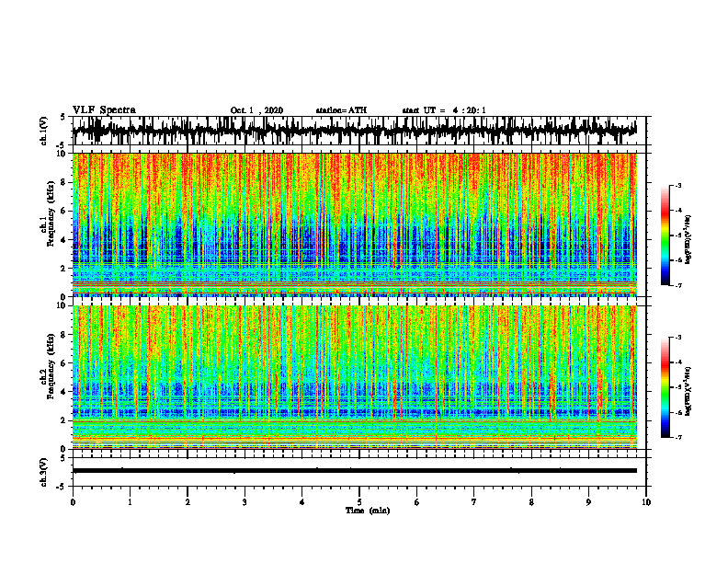This screenshot has width=728, height=563.
Task: Click the 6 kHz tick label on ch.1 axis
Action: pyautogui.click(x=64, y=211)
